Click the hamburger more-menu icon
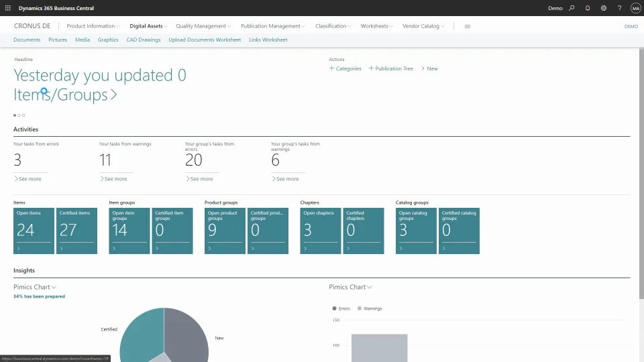 pyautogui.click(x=468, y=26)
